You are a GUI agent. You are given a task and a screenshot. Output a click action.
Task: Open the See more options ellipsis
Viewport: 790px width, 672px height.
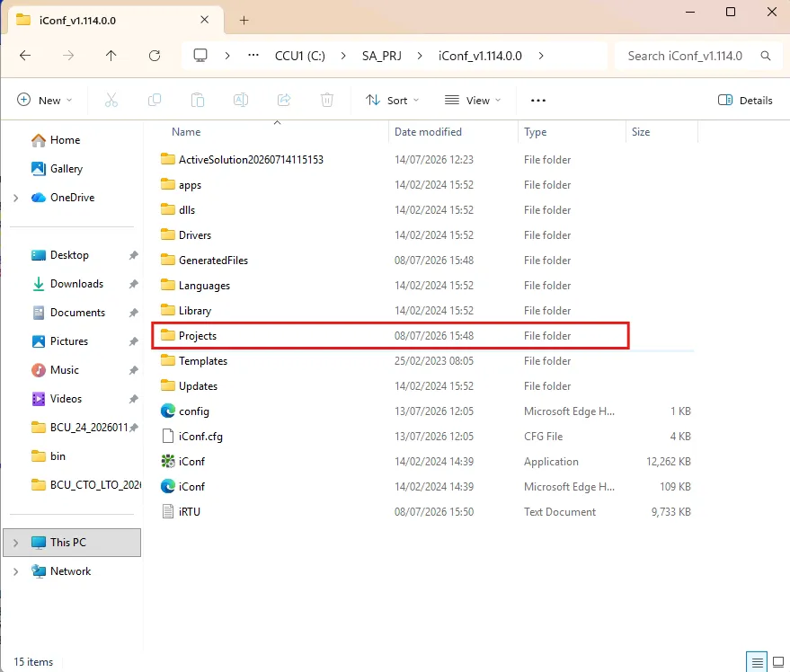coord(538,101)
